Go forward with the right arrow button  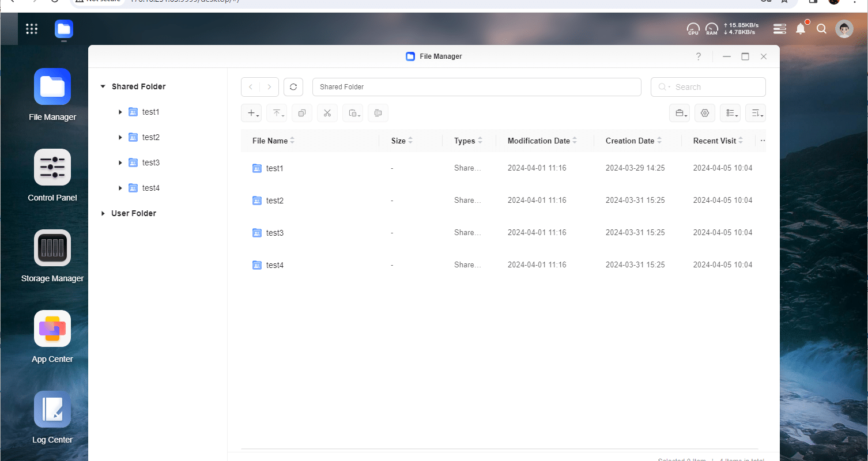tap(269, 87)
